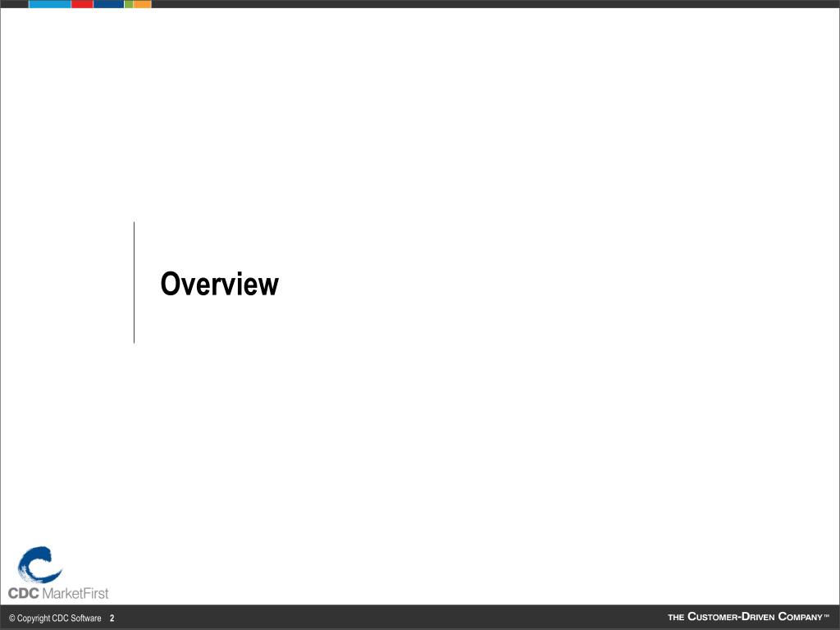The image size is (840, 630).
Task: Click the Overview slide title
Action: [x=220, y=283]
